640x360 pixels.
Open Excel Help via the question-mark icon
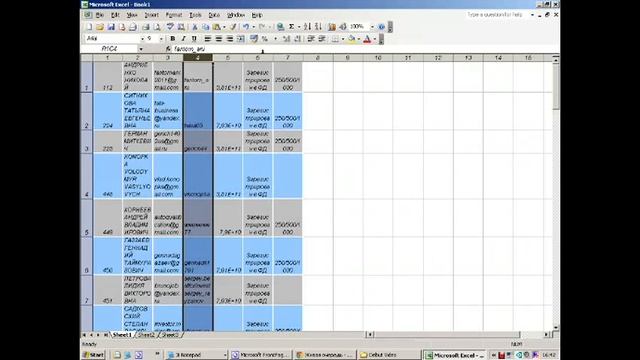coord(381,27)
